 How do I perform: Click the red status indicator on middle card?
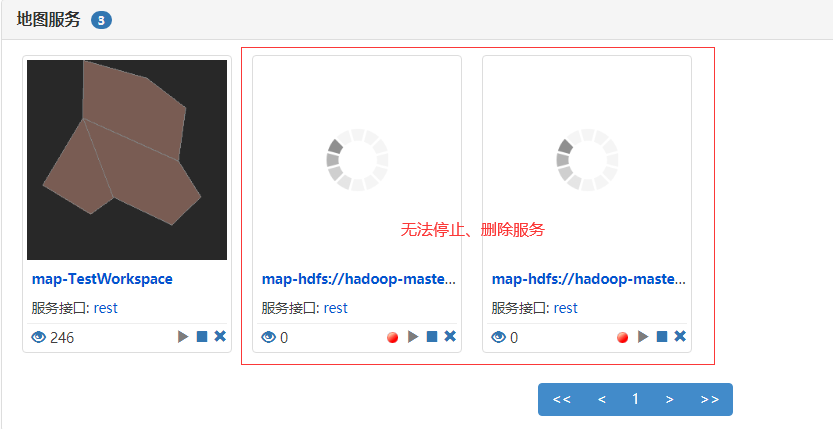pos(393,338)
